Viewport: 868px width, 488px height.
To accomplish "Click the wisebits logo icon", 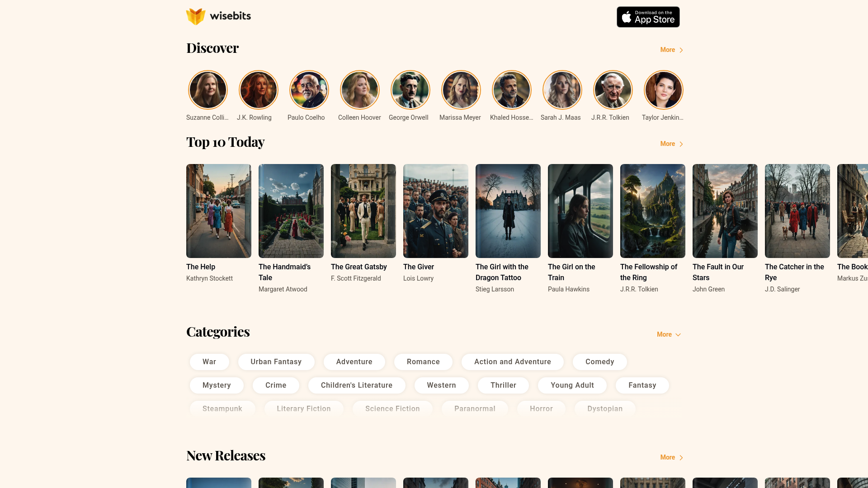I will [x=196, y=17].
